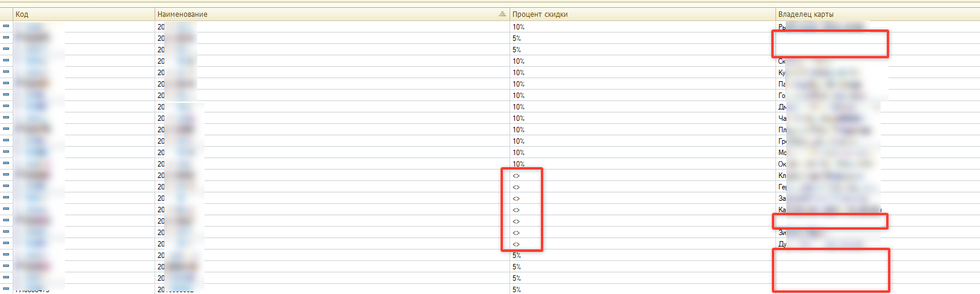980x294 pixels.
Task: Select owner cell starting with Па
Action: [x=878, y=84]
